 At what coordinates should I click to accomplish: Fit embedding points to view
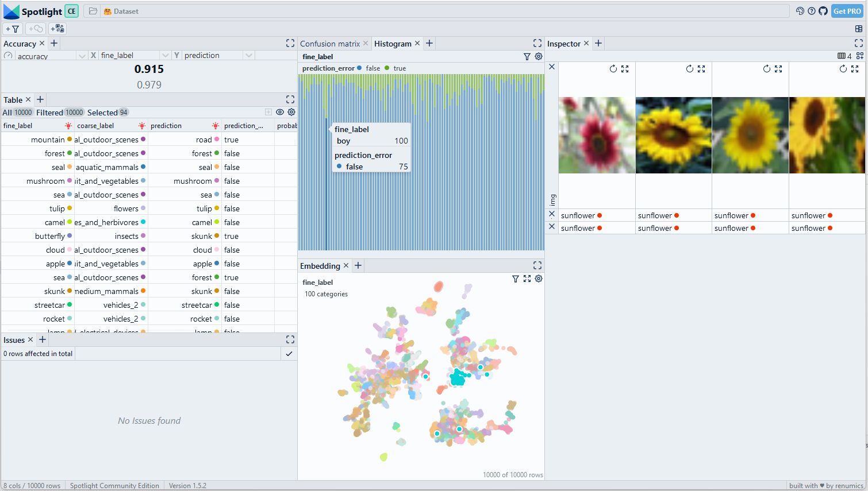pos(527,279)
